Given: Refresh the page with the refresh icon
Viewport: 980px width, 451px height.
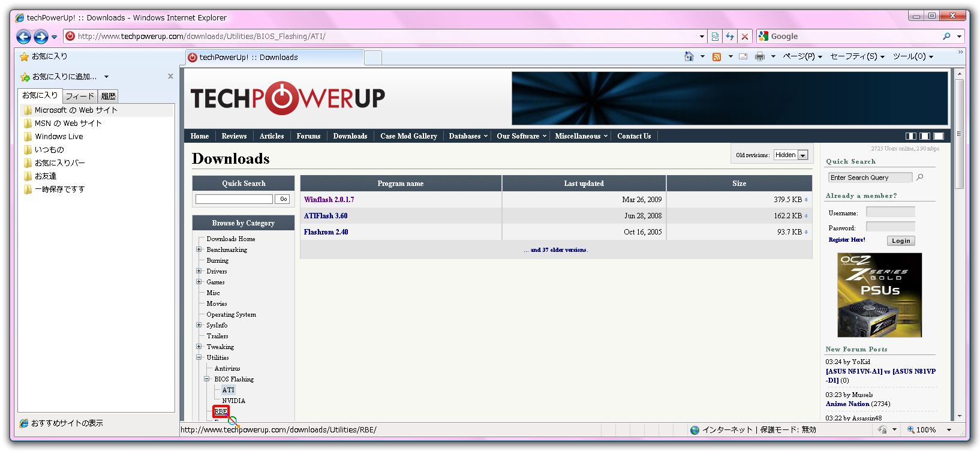Looking at the screenshot, I should click(730, 37).
